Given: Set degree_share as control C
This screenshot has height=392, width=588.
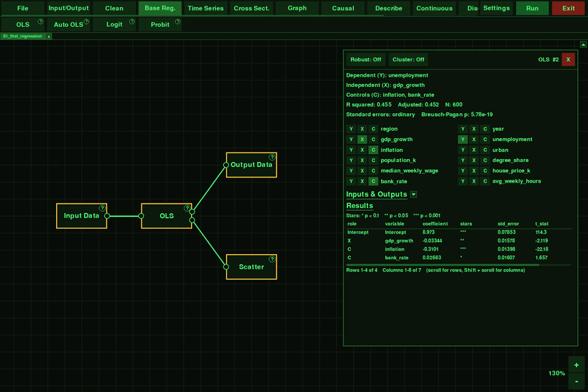Looking at the screenshot, I should click(x=485, y=161).
